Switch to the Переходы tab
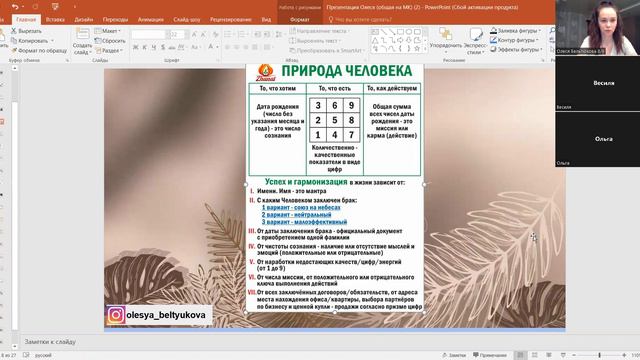 pyautogui.click(x=115, y=19)
